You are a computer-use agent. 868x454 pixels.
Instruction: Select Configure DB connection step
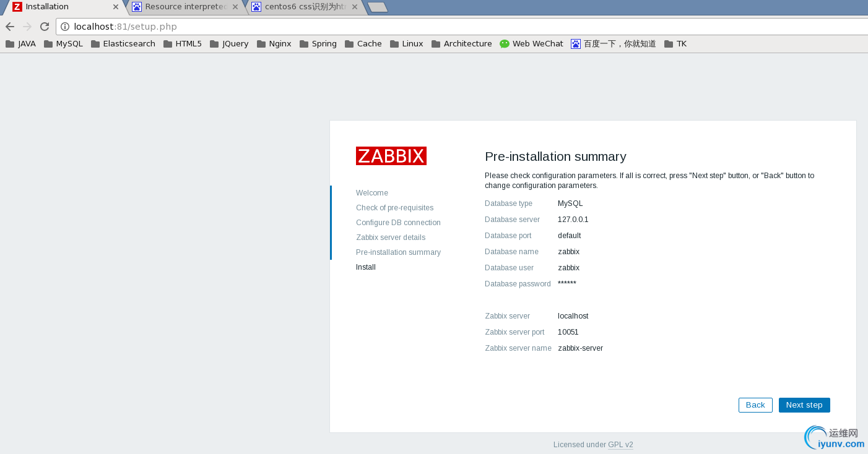pyautogui.click(x=398, y=223)
